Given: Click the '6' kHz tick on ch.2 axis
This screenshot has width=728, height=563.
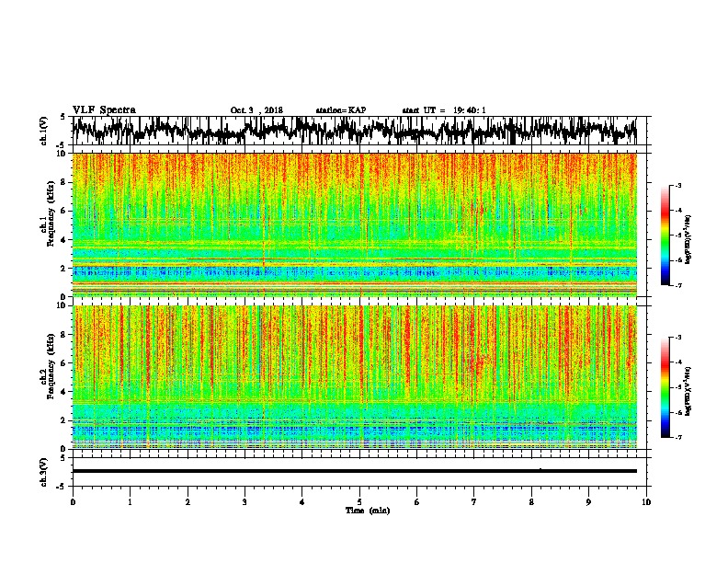Looking at the screenshot, I should click(x=63, y=363).
